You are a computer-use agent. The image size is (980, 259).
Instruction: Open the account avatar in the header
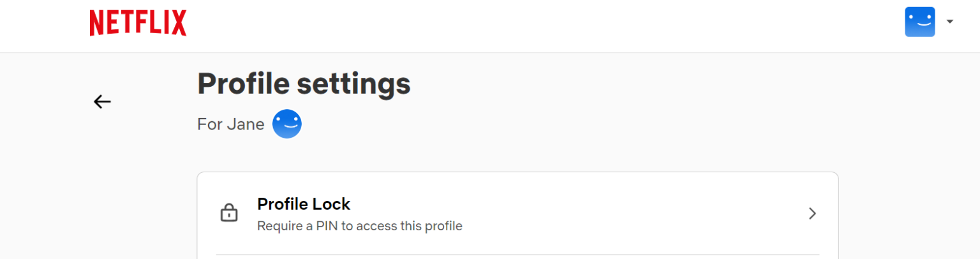[x=919, y=22]
